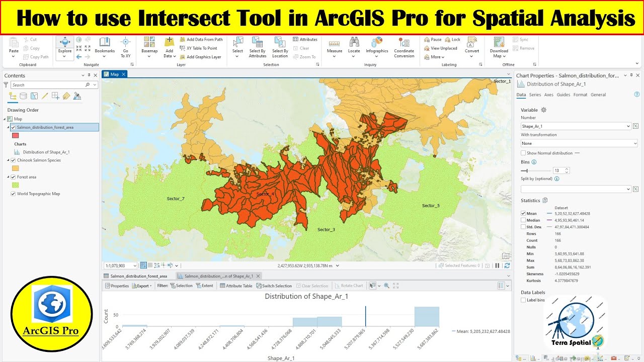Collapse the Map tree node

tap(5, 119)
